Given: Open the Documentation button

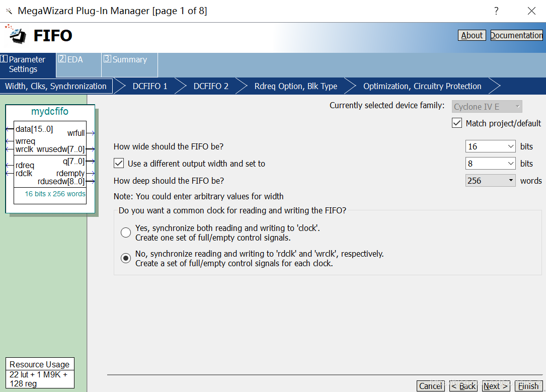Looking at the screenshot, I should tap(516, 36).
